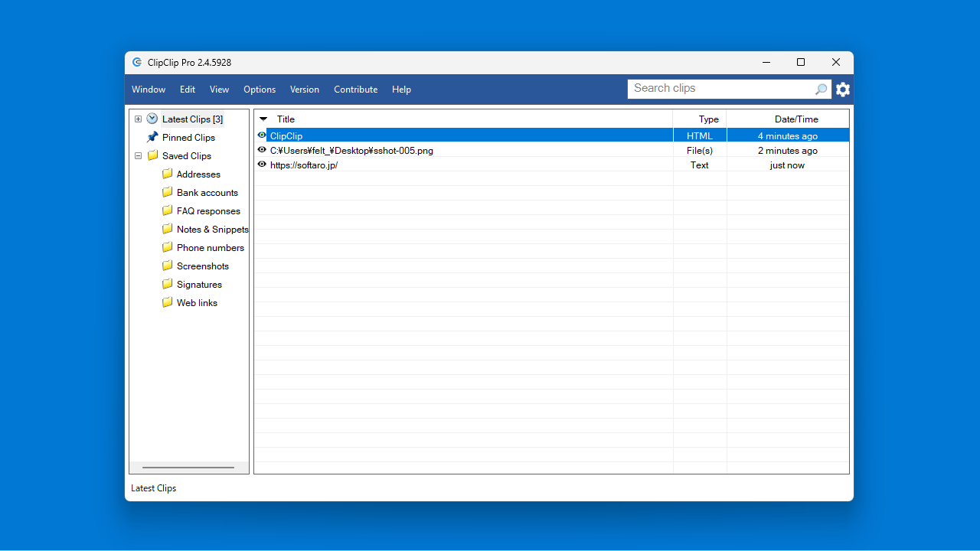The height and width of the screenshot is (551, 980).
Task: Select the Saved Clips label
Action: [187, 155]
